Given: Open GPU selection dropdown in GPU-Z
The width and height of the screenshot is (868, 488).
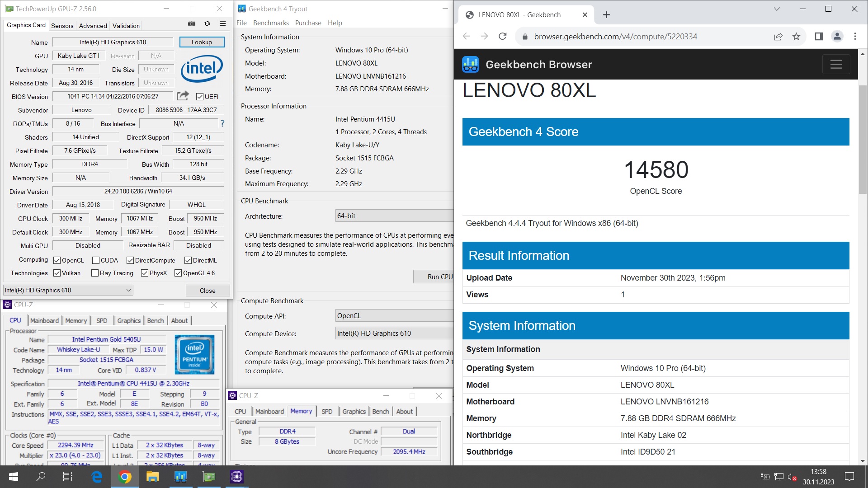Looking at the screenshot, I should 68,290.
